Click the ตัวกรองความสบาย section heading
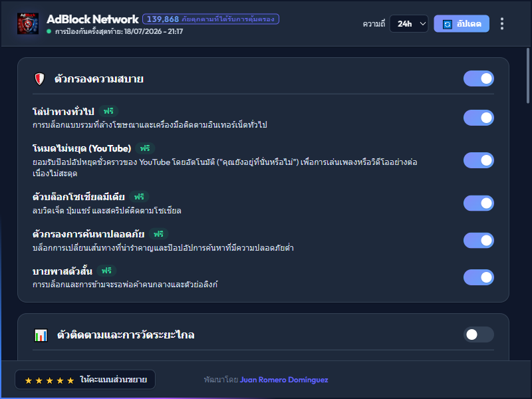Viewport: 532px width, 399px height. [x=99, y=79]
